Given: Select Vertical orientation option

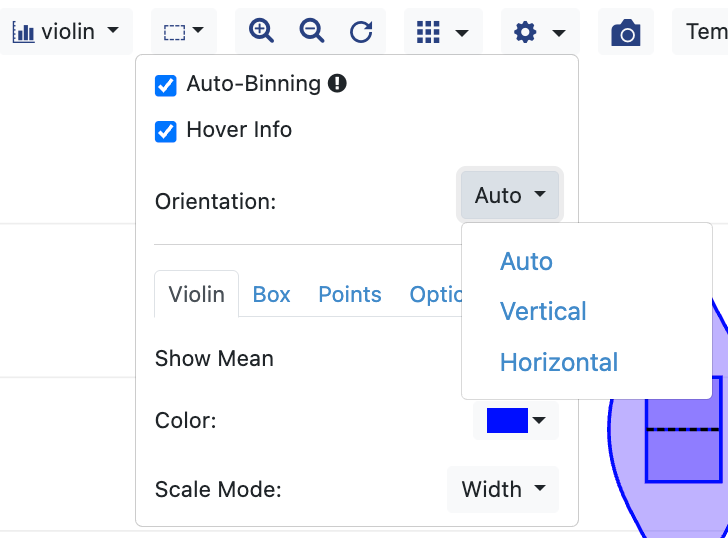Looking at the screenshot, I should point(543,312).
